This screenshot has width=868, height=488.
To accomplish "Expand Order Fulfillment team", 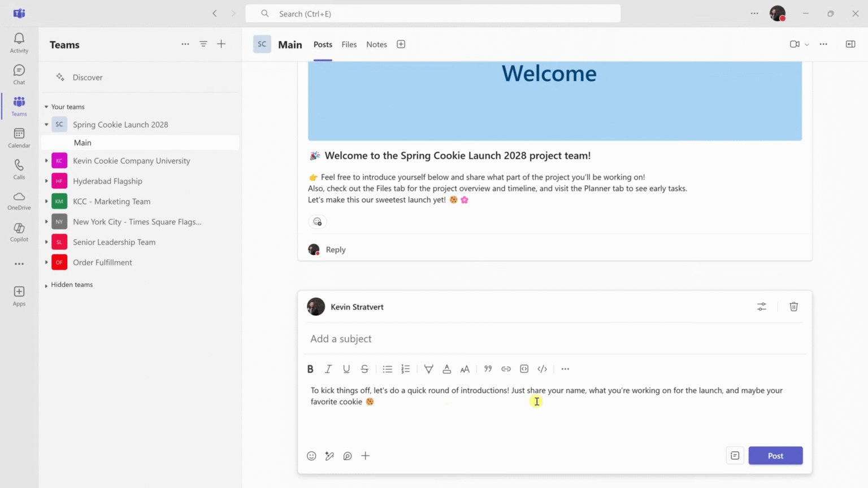I will tap(46, 263).
